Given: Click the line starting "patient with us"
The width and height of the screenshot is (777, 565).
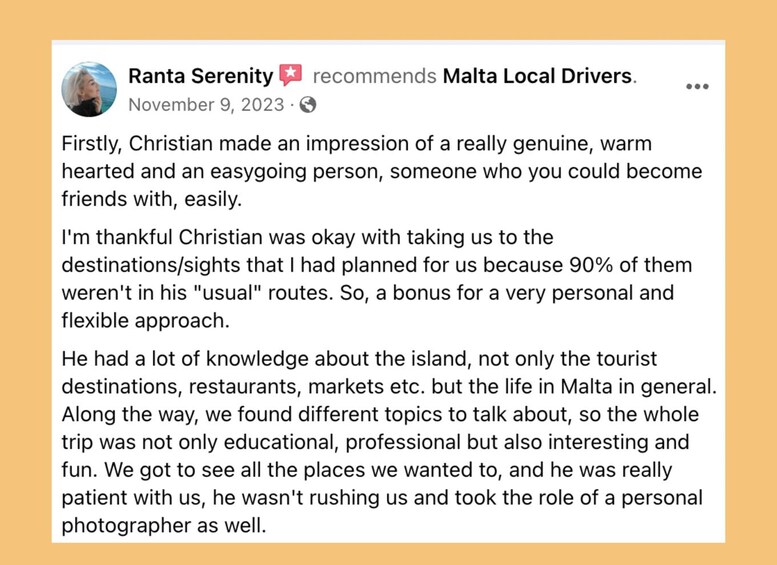Looking at the screenshot, I should coord(382,497).
